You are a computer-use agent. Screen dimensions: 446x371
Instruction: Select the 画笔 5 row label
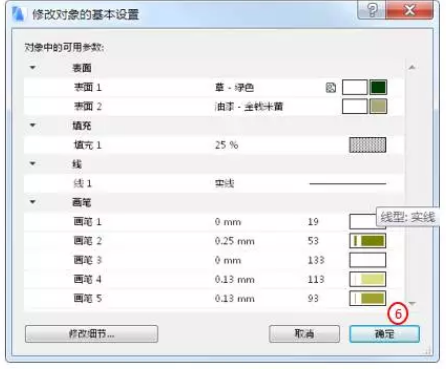pos(87,298)
